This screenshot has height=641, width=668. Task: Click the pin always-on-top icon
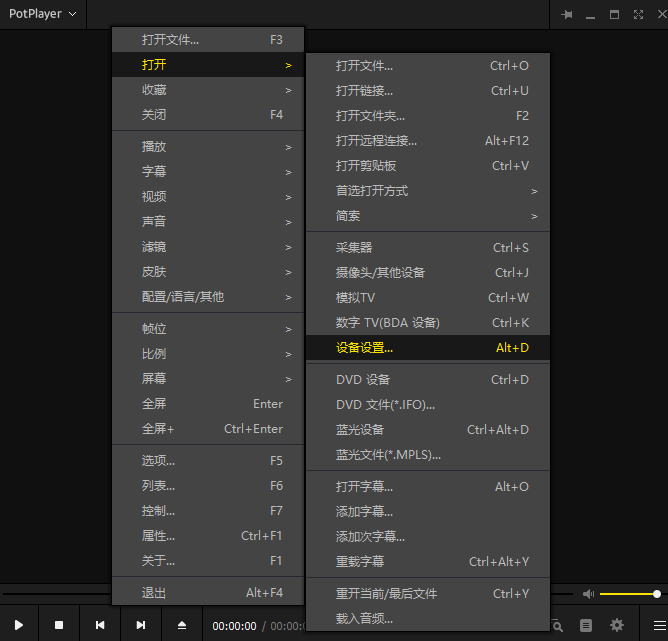pos(567,15)
